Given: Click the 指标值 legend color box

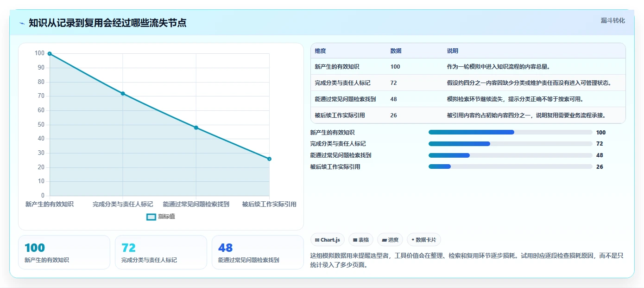Looking at the screenshot, I should [x=151, y=217].
